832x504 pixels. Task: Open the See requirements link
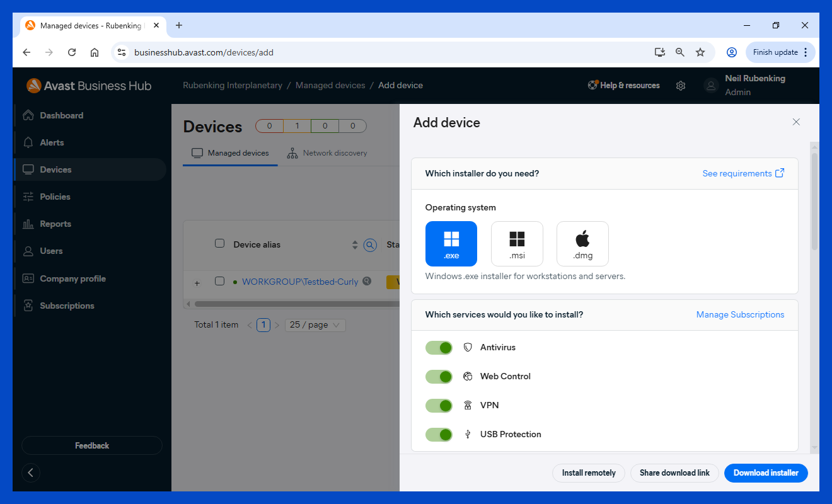click(744, 173)
